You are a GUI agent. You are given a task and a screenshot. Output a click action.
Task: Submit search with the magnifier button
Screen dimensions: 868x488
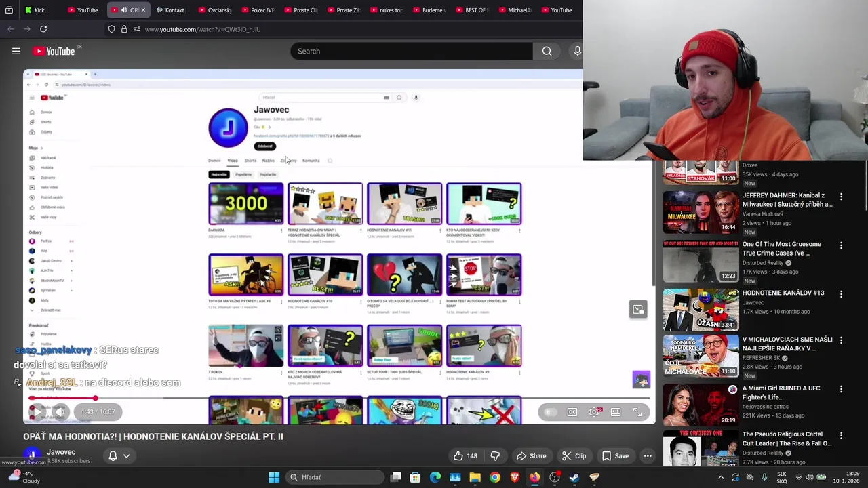coord(547,51)
